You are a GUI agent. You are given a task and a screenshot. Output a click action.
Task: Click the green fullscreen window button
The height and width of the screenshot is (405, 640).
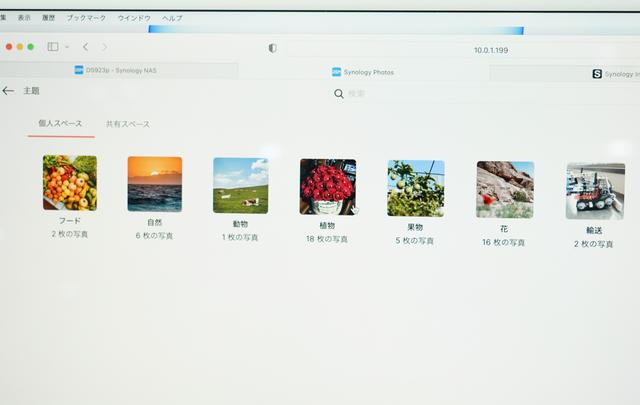(31, 47)
